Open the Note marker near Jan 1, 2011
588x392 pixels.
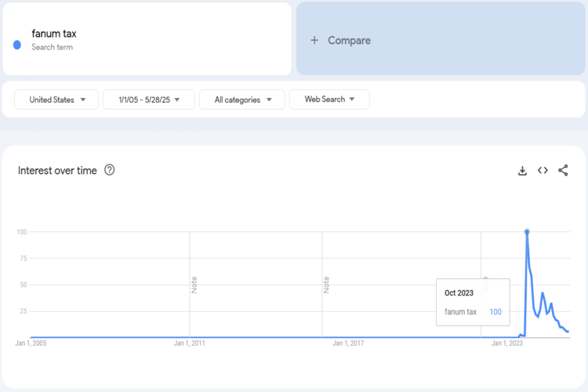point(194,285)
